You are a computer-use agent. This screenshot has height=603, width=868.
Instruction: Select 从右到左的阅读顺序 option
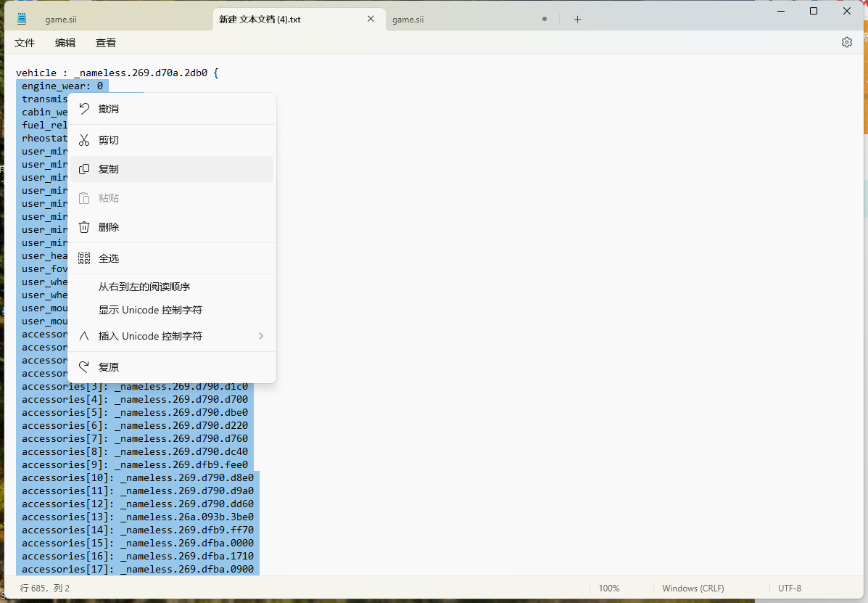[172, 287]
